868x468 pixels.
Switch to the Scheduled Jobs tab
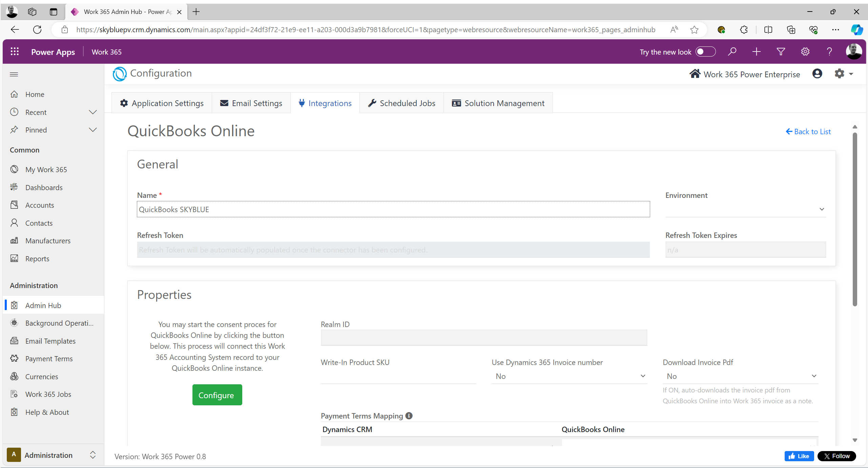[x=402, y=103]
